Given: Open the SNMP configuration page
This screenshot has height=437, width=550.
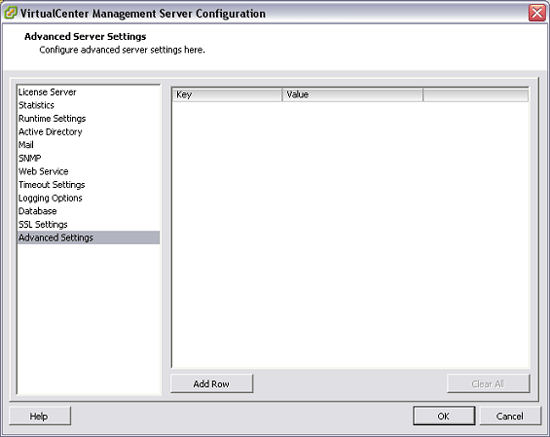Looking at the screenshot, I should pyautogui.click(x=30, y=158).
